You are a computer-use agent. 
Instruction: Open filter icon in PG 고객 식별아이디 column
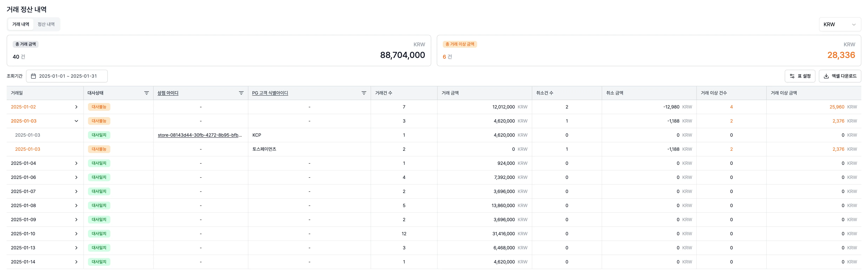pyautogui.click(x=364, y=93)
